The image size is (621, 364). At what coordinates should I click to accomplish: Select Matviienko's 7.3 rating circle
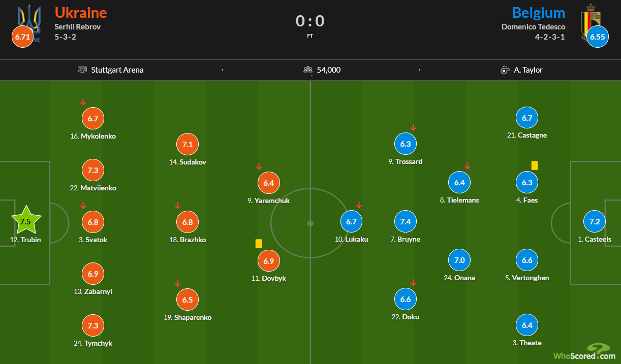[x=93, y=171]
